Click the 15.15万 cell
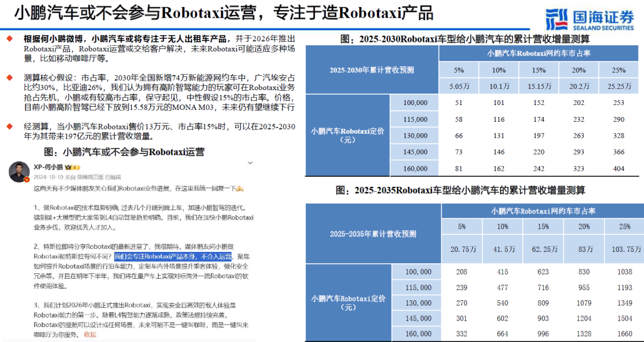Screen dimensions: 644x342 (x=539, y=87)
